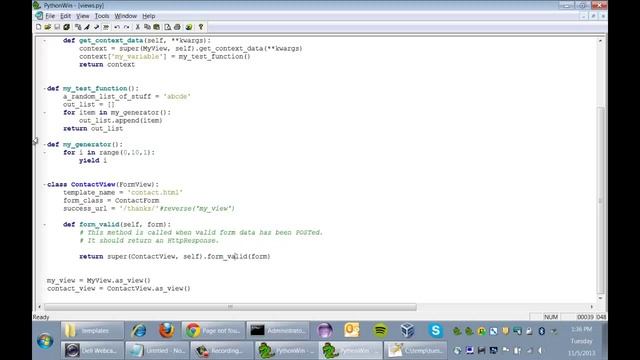This screenshot has height=360, width=640.
Task: Click the Bluetooth tray icon
Action: [541, 331]
